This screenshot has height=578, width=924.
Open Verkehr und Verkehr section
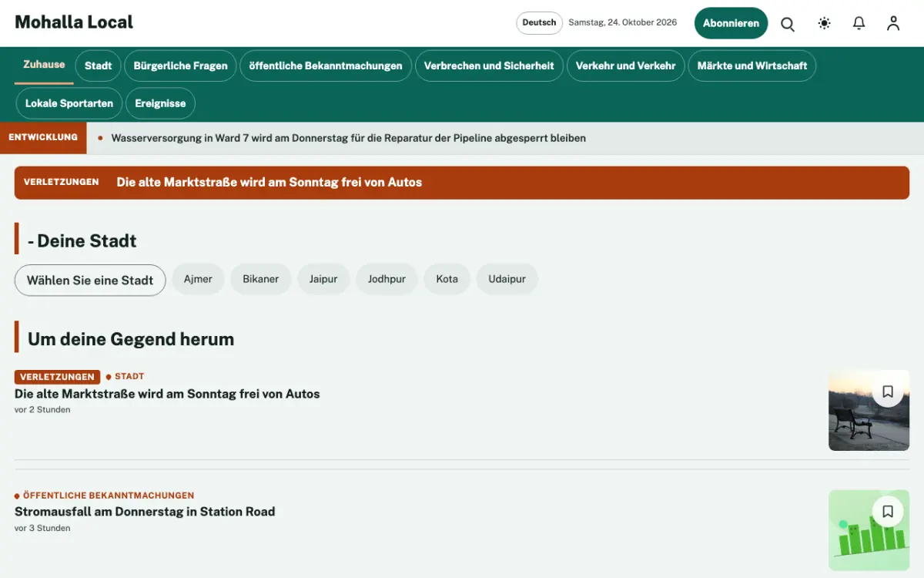625,66
